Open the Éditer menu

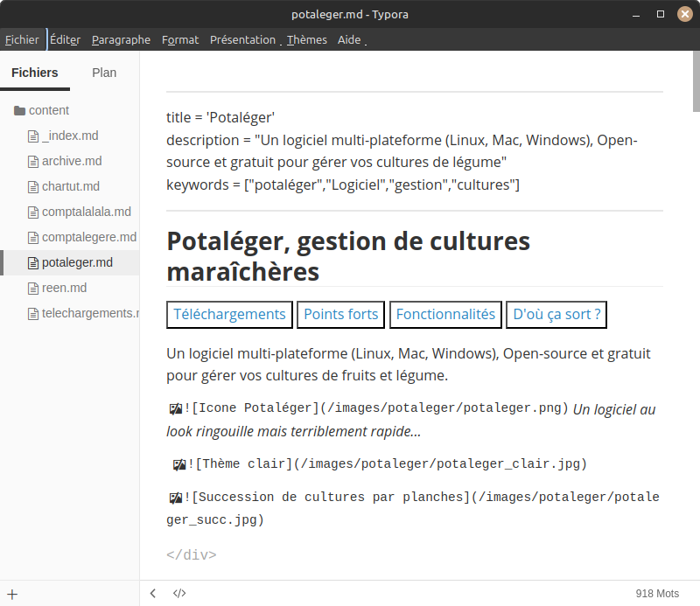[x=65, y=39]
